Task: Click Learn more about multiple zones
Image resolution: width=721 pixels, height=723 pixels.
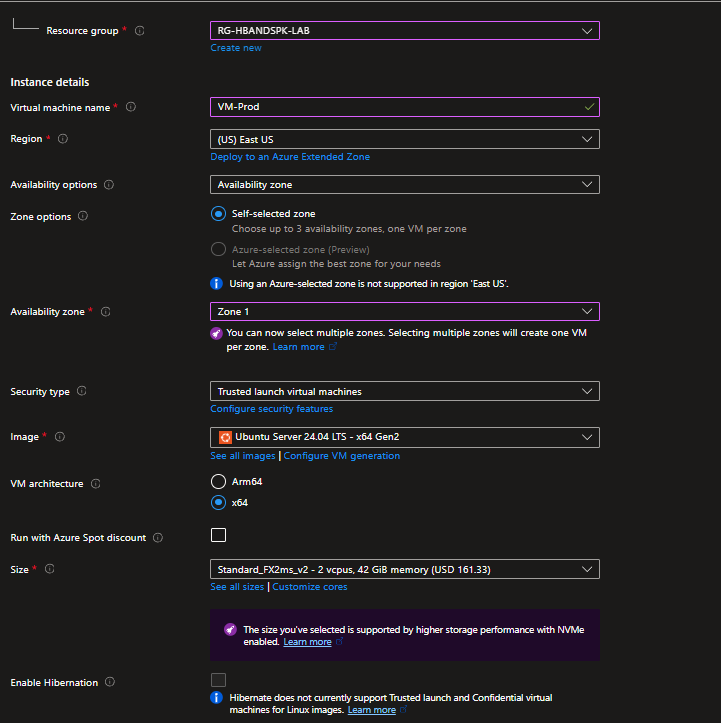Action: (298, 347)
